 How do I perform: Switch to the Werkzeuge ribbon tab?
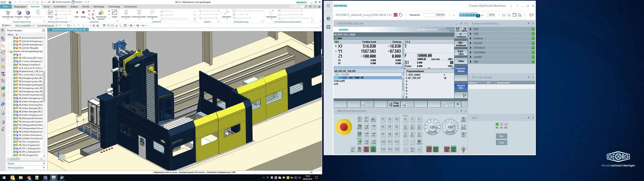click(x=99, y=6)
